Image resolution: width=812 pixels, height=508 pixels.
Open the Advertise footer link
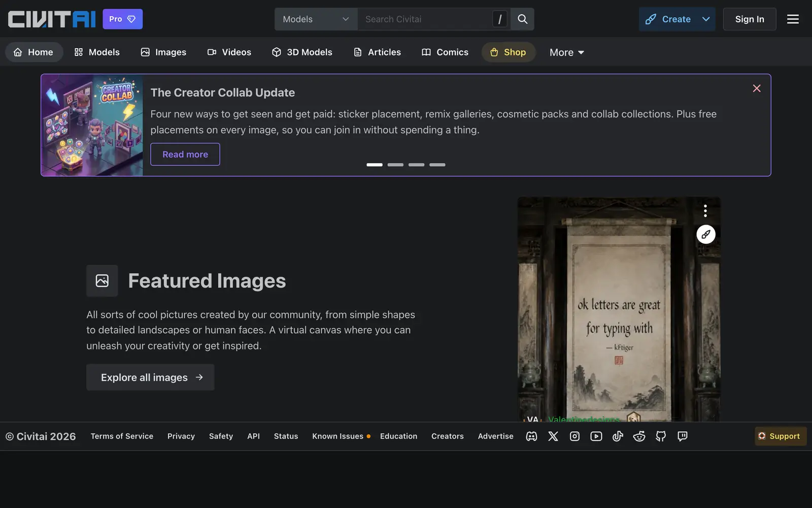496,436
